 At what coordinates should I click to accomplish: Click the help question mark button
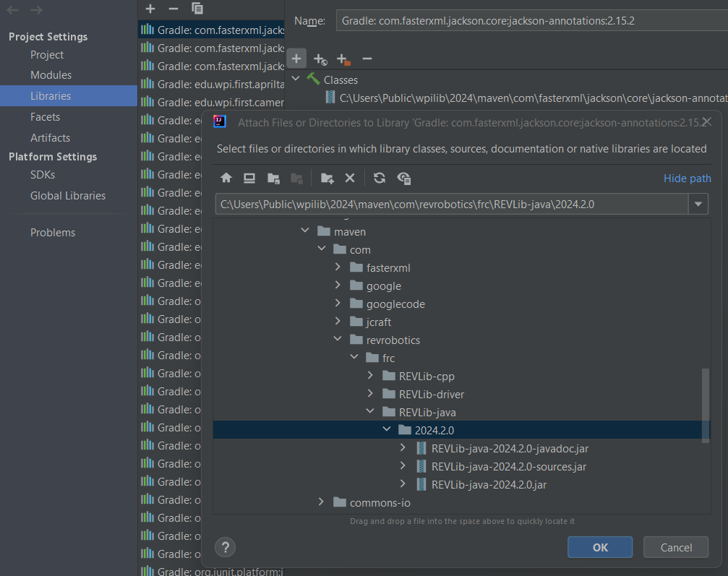click(x=225, y=547)
